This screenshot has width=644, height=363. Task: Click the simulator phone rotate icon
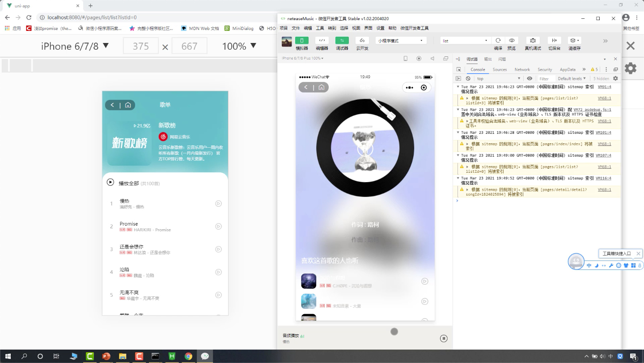click(x=406, y=59)
